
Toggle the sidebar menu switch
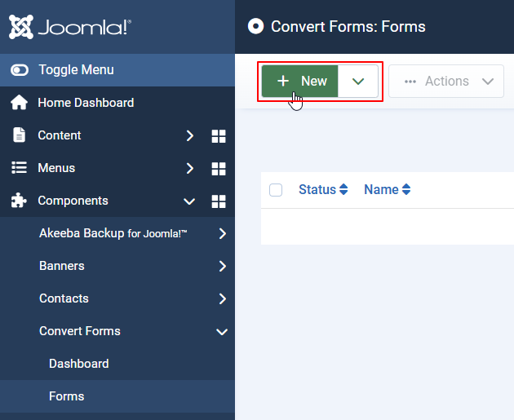[20, 70]
